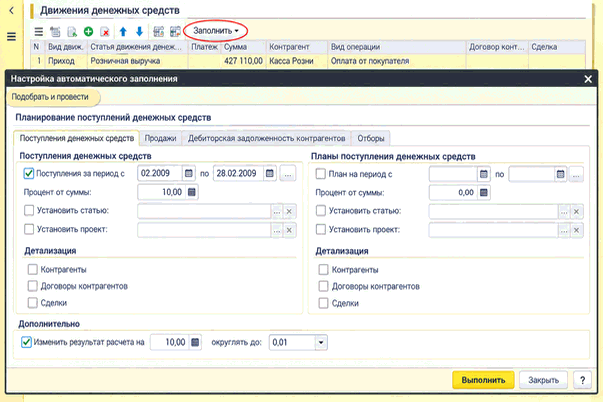The height and width of the screenshot is (402, 603).
Task: Open help with the question mark button
Action: click(582, 380)
